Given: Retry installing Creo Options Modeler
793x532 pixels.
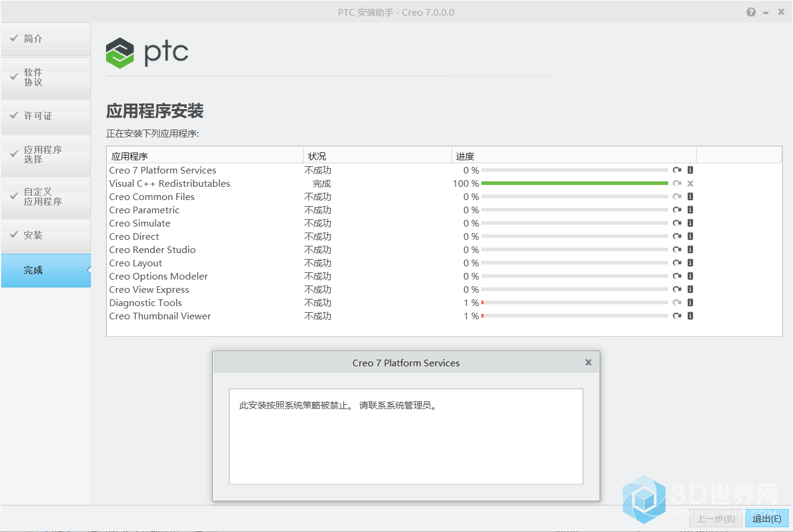Looking at the screenshot, I should (677, 276).
